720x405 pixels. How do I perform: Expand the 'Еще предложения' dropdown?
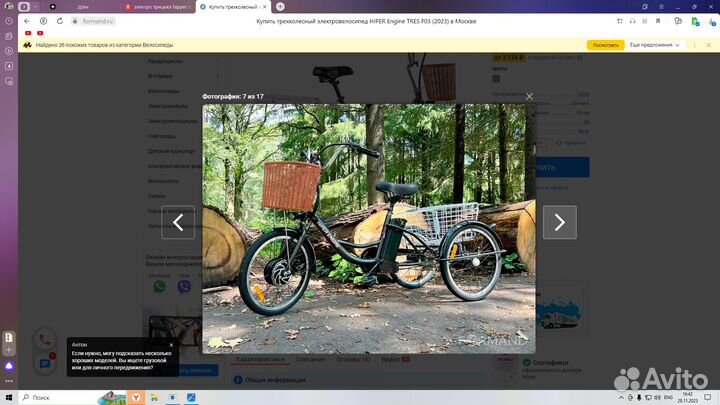click(653, 45)
